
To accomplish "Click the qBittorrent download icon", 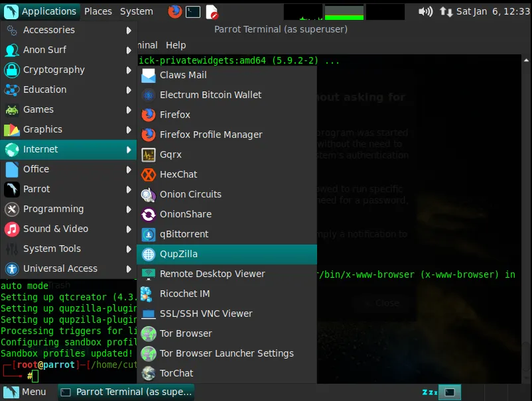I will click(149, 234).
